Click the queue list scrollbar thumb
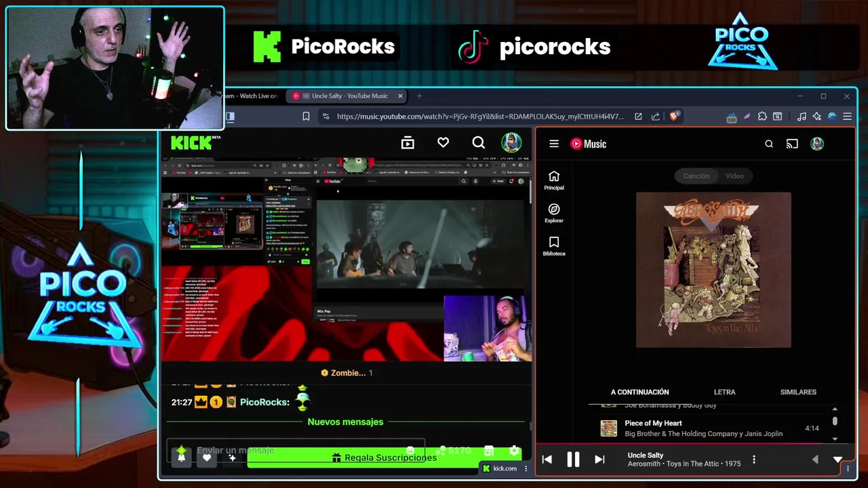Screen dimensions: 868x488 tap(835, 421)
